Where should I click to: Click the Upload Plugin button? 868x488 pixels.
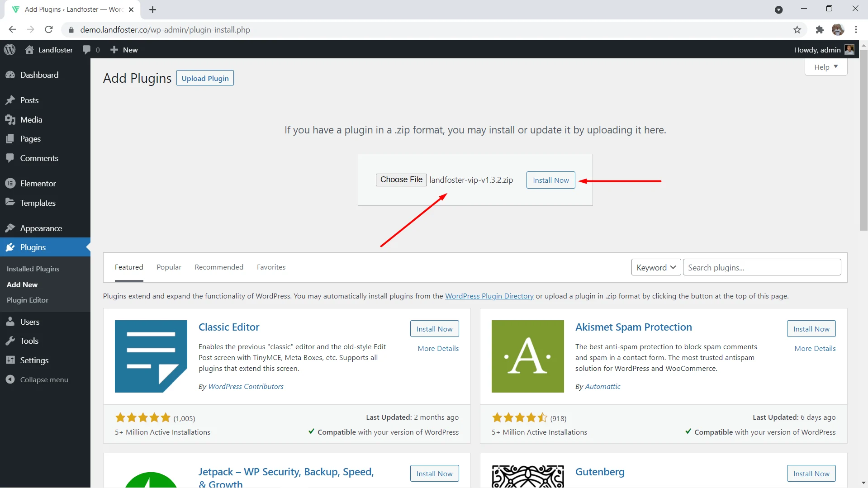[x=205, y=78]
